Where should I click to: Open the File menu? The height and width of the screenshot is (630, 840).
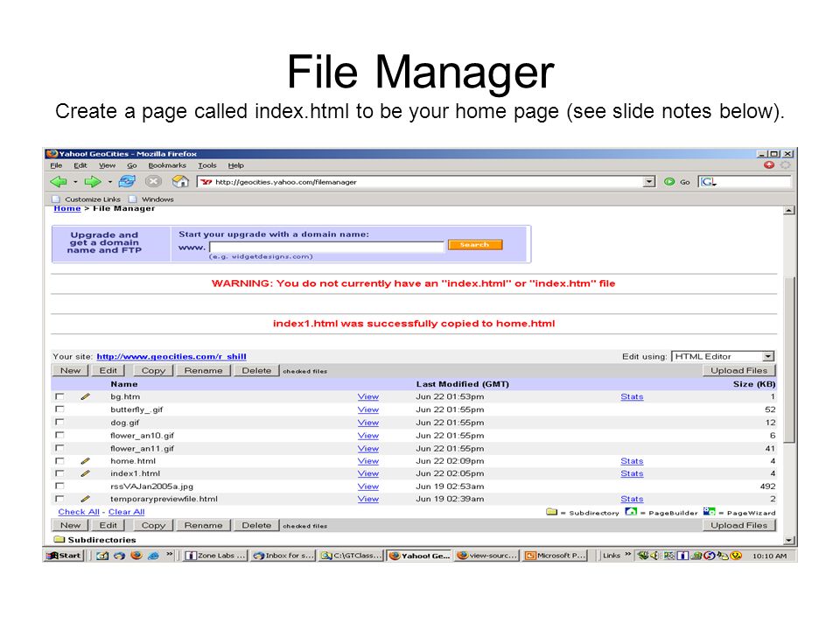[56, 165]
